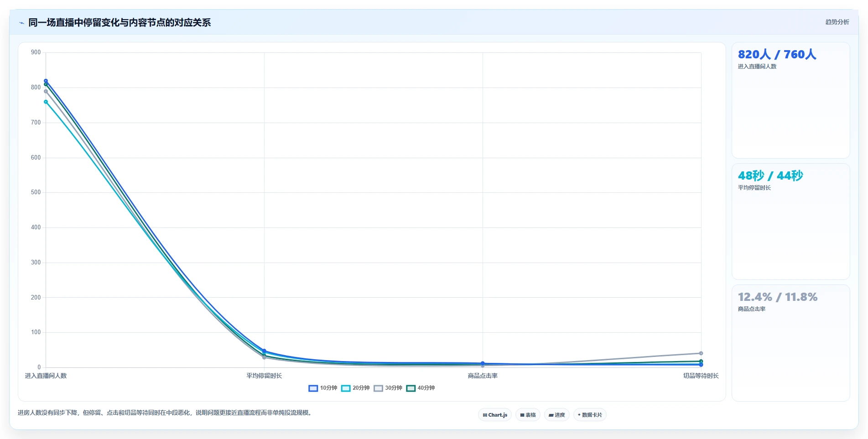Click the 20分钟 data point at 进入直播间人数
The image size is (868, 439).
tap(46, 102)
